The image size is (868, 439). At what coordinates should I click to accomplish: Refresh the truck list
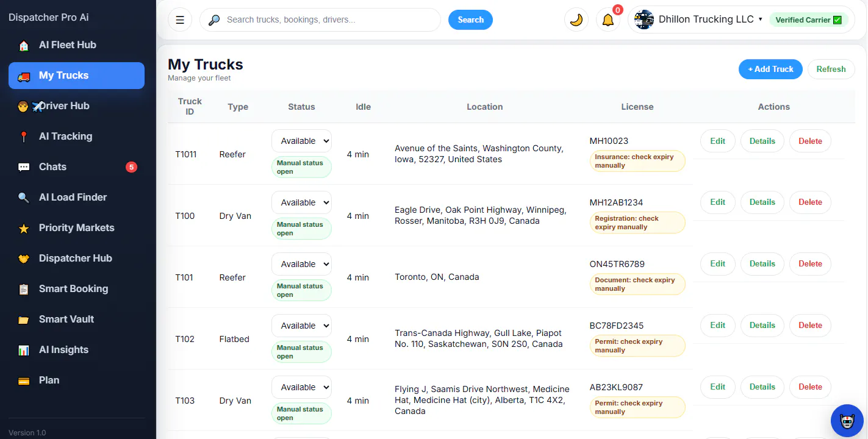pyautogui.click(x=831, y=69)
